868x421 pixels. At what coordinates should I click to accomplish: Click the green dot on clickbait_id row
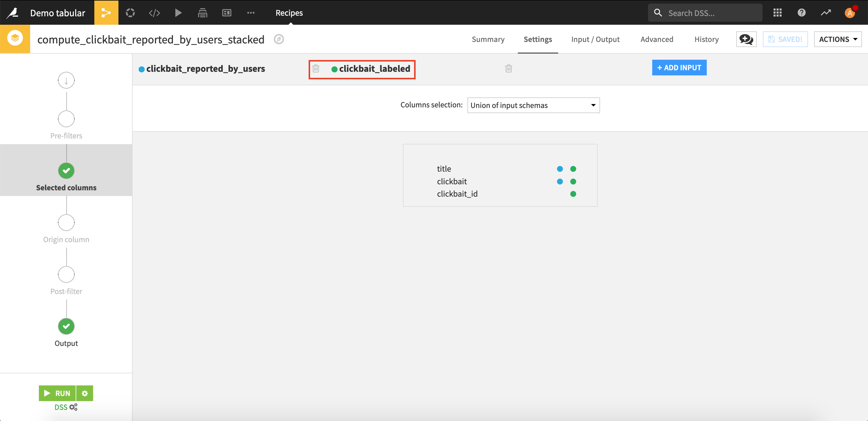click(x=573, y=194)
